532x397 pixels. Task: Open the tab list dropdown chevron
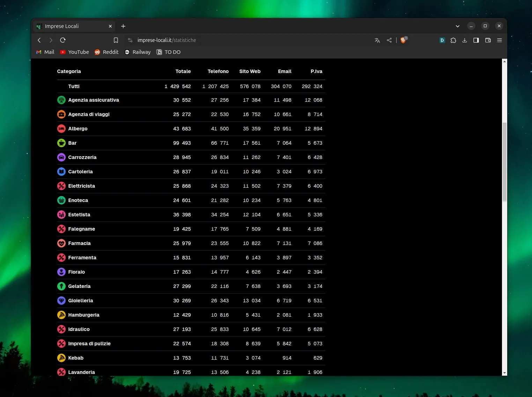457,26
